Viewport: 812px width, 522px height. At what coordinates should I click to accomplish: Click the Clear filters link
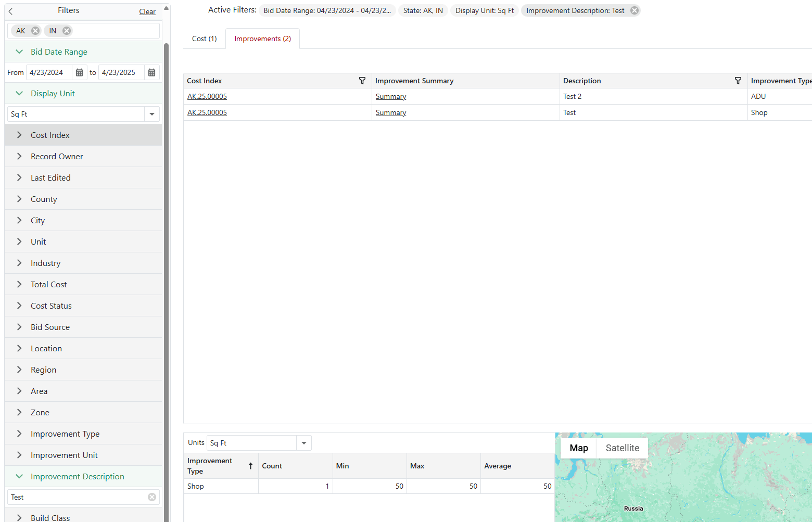(x=147, y=11)
